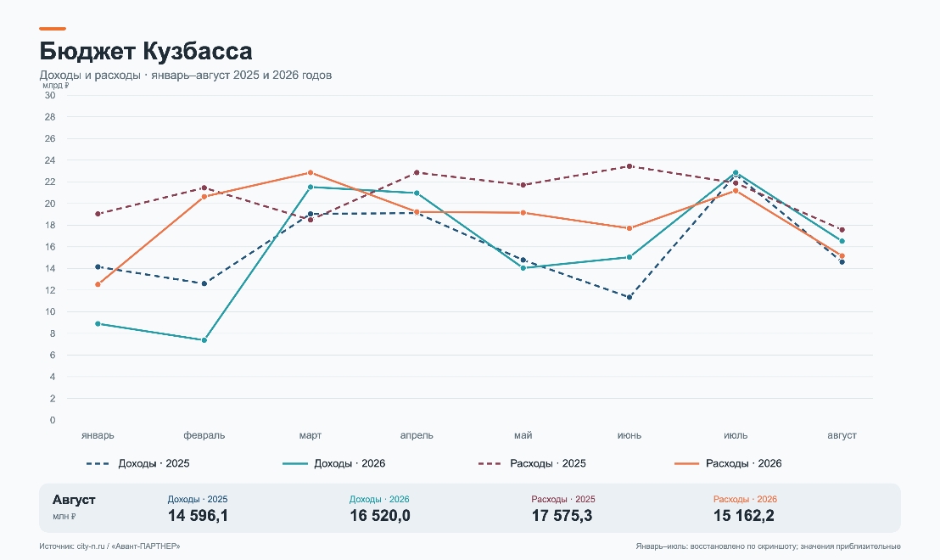Select the maroon Расходы 2025 point at июнь
Viewport: 940px width, 560px height.
point(629,166)
